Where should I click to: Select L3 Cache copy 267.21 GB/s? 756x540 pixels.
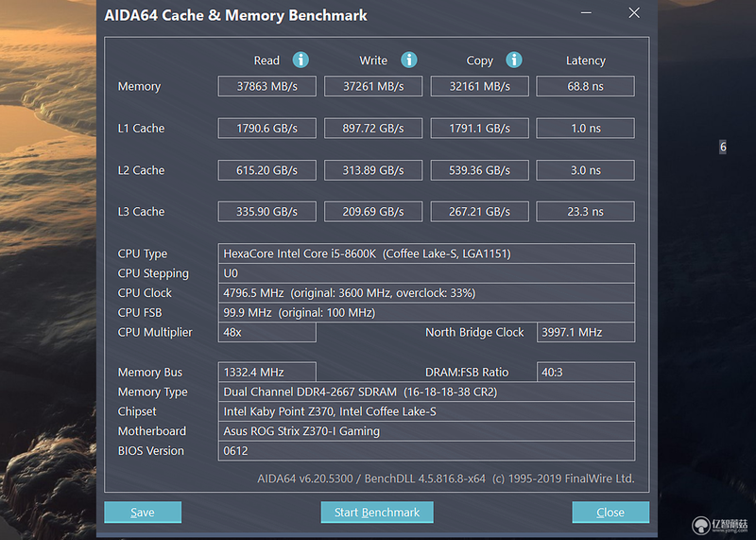click(x=480, y=212)
